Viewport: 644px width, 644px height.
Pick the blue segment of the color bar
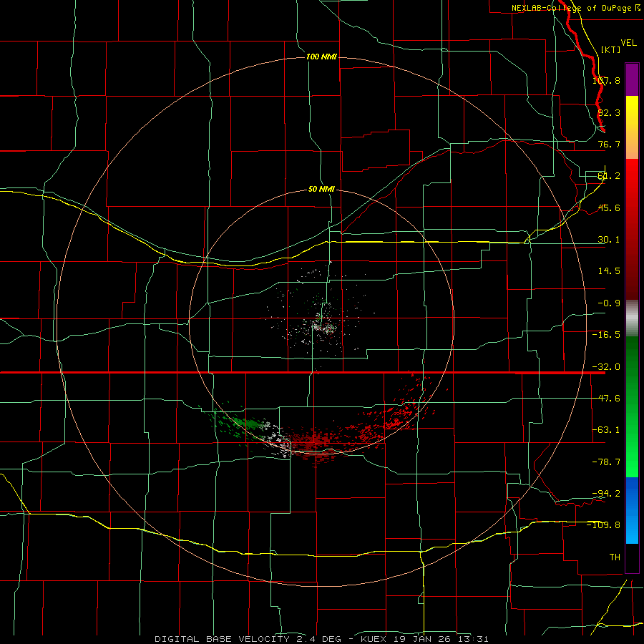pyautogui.click(x=632, y=510)
